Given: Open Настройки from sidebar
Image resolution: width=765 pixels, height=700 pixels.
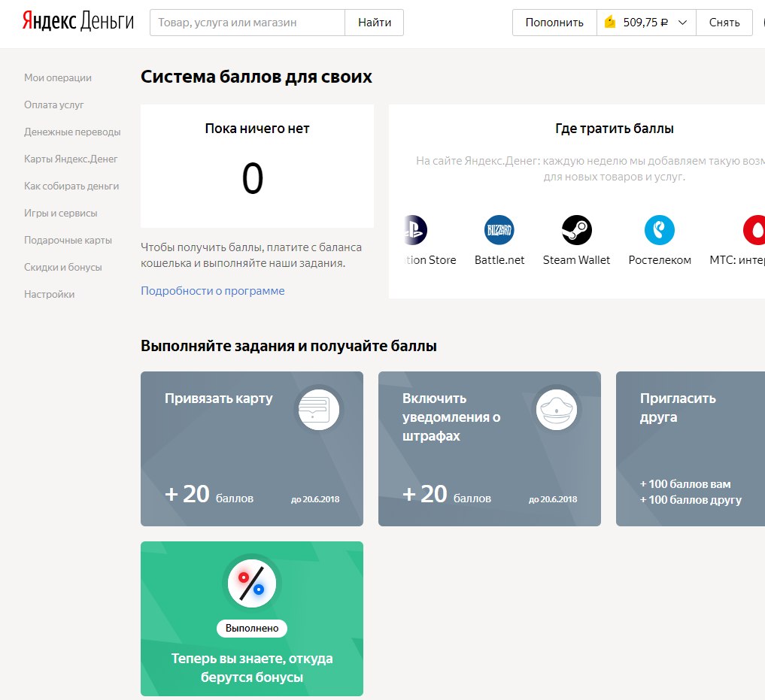Looking at the screenshot, I should 50,294.
